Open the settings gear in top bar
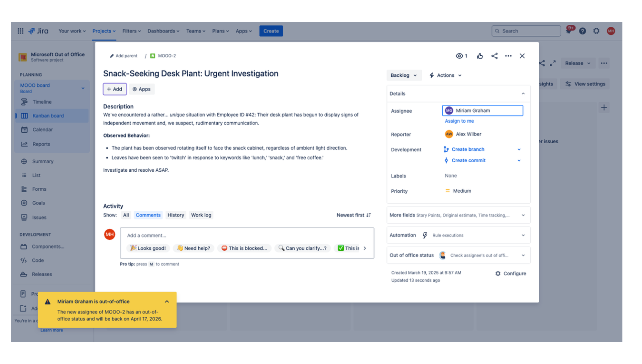The height and width of the screenshot is (364, 642). pyautogui.click(x=596, y=31)
